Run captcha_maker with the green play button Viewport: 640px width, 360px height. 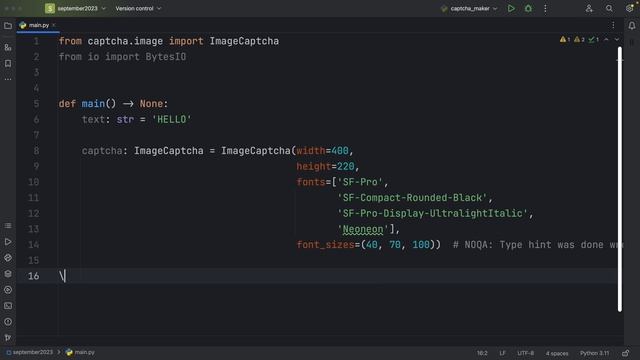pyautogui.click(x=511, y=8)
